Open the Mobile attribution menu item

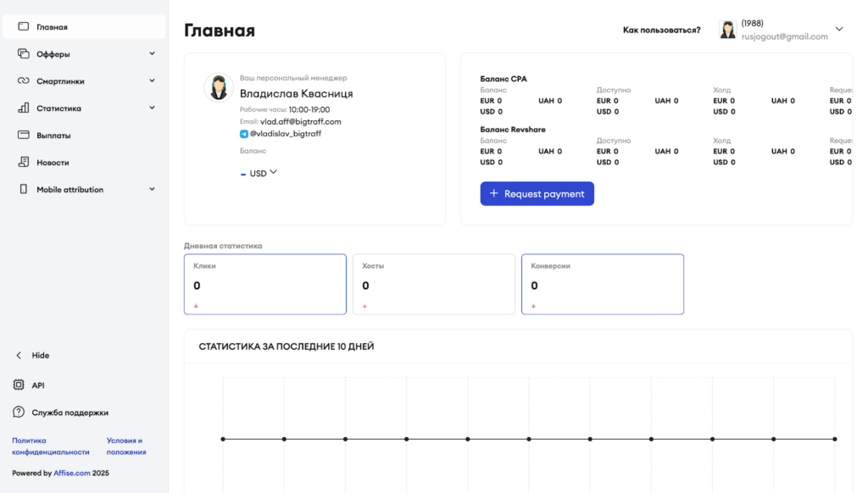(84, 189)
